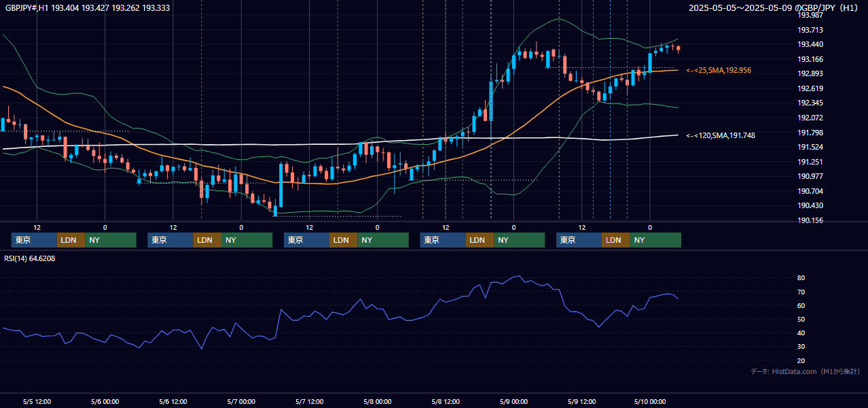Click price axis value 193.166

coord(810,59)
